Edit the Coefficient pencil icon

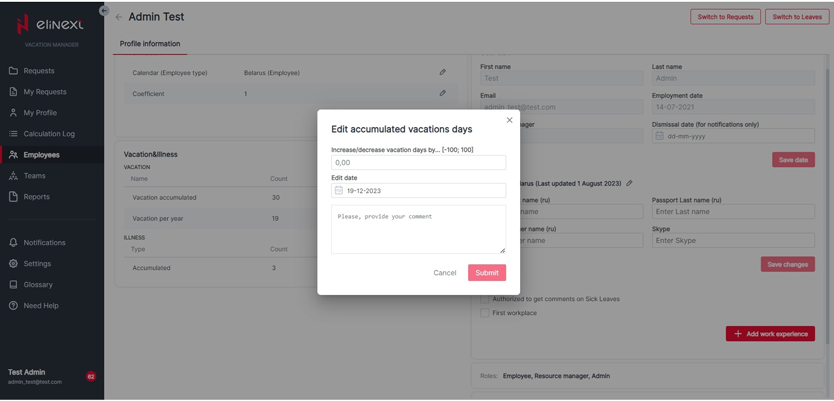[x=443, y=93]
